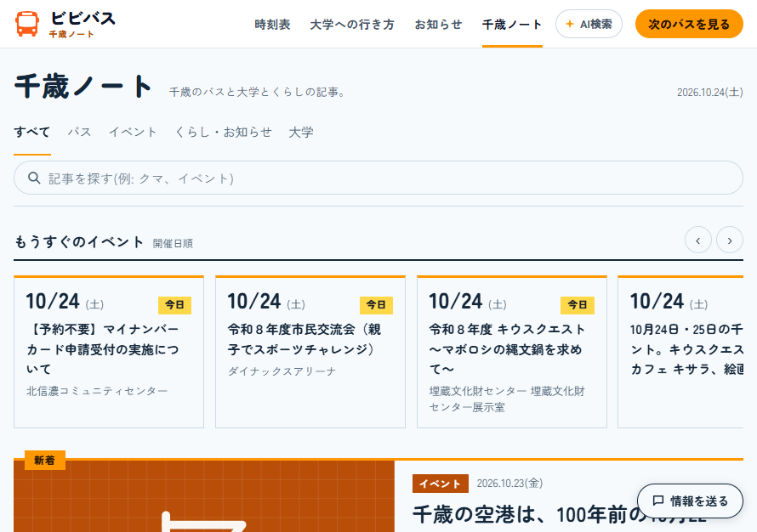Screen dimensions: 757x532
Task: Click the 今日 badge on the 市民交流会 card
Action: click(376, 305)
